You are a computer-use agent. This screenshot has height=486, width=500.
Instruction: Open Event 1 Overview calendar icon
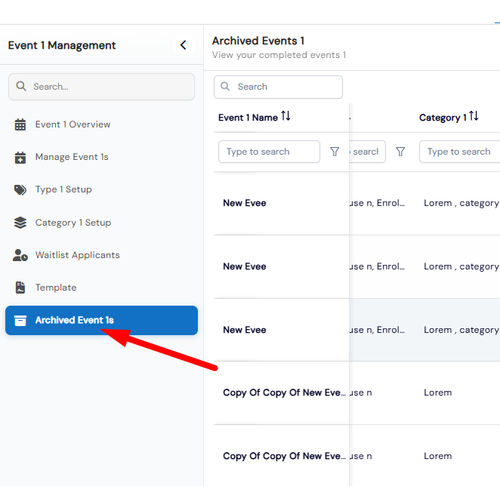(20, 124)
